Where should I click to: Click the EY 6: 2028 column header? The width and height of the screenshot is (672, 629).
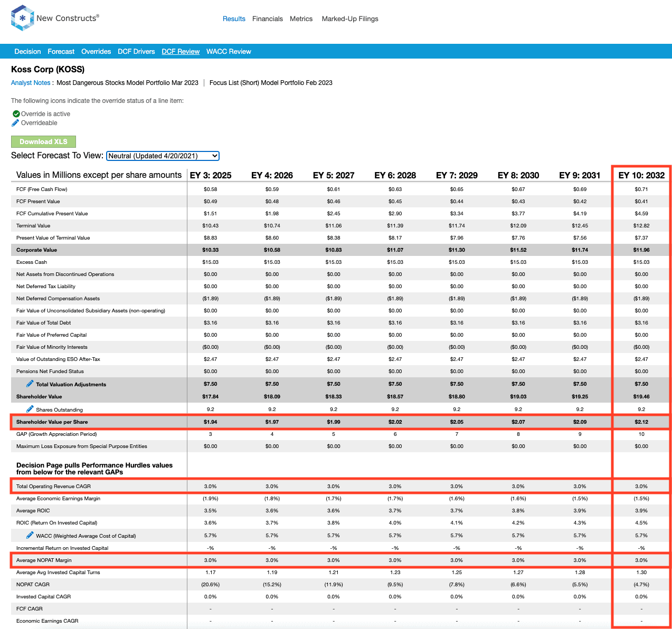click(x=395, y=175)
